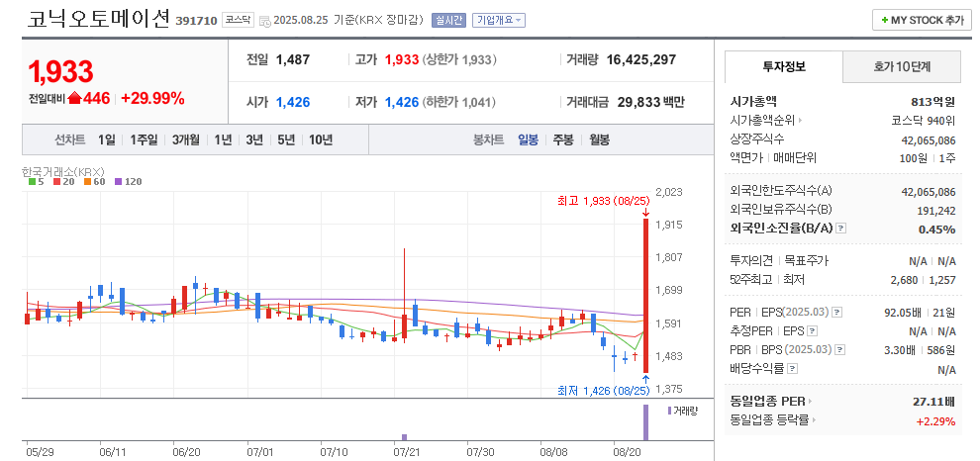This screenshot has width=980, height=461.
Task: Click the 외국인보유주식수 value 191,242
Action: point(936,211)
